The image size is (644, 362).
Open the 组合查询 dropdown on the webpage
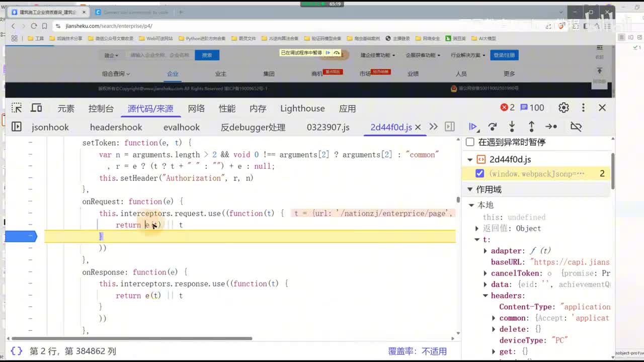click(x=116, y=74)
